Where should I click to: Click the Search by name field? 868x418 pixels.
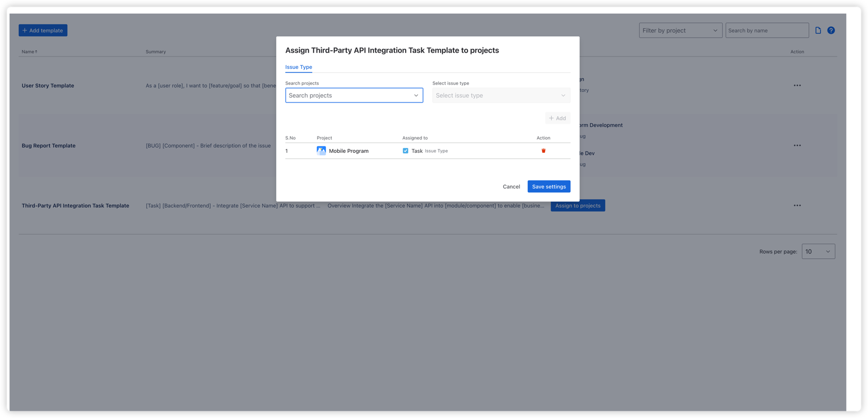(766, 30)
